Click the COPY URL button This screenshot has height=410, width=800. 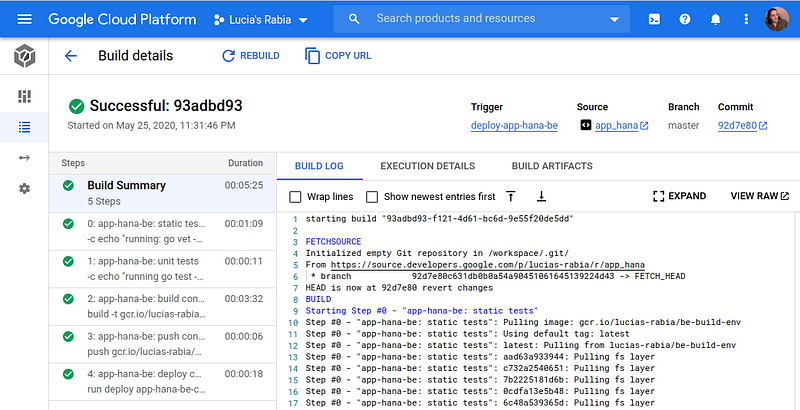point(338,56)
